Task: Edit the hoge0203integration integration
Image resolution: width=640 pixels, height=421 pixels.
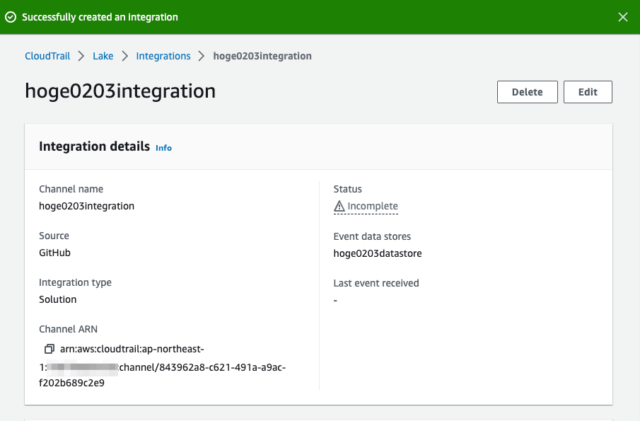Action: coord(588,92)
